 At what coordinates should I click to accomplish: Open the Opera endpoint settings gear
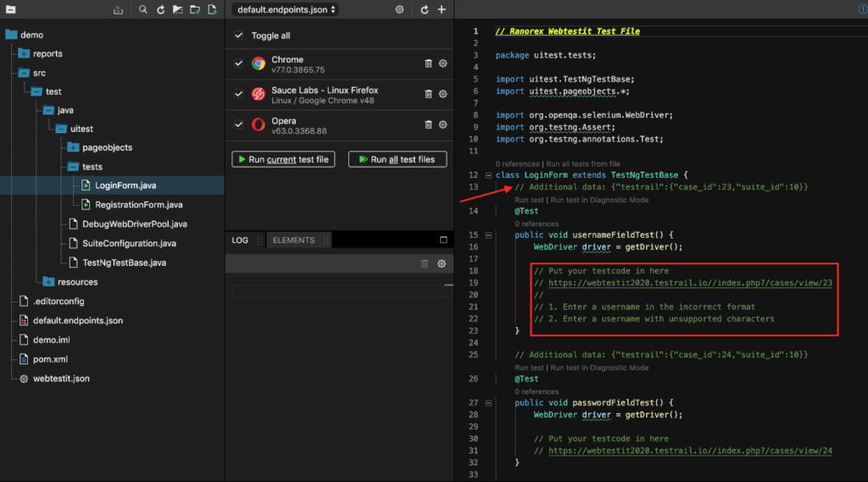442,125
